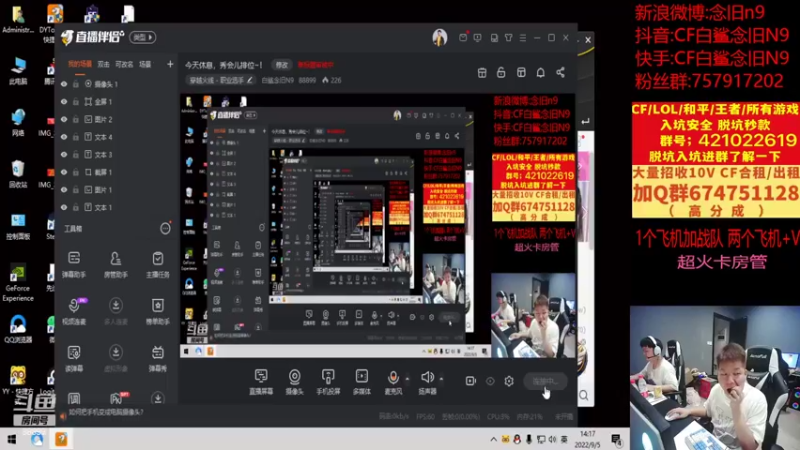Switch to the 我的场景 scene tab

(x=80, y=64)
